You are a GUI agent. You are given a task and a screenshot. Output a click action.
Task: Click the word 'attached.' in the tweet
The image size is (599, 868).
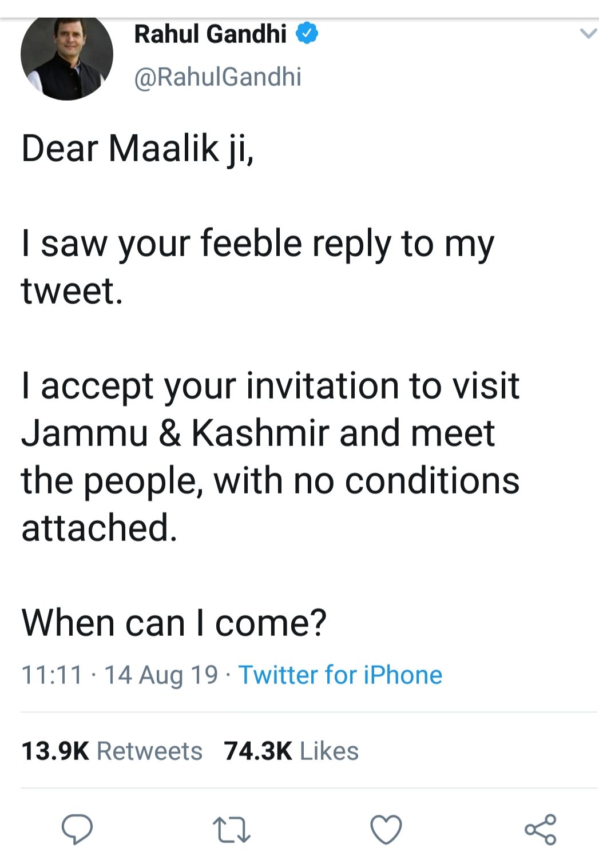[99, 527]
